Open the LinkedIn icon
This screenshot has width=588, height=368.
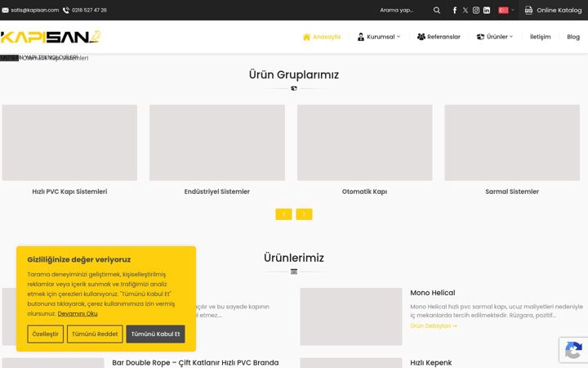pos(487,10)
